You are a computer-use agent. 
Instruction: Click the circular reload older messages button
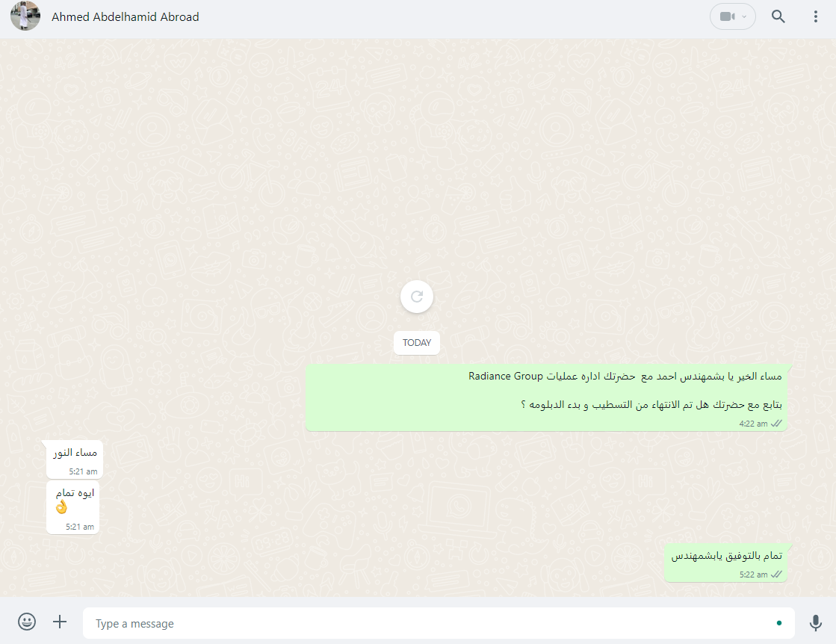click(x=416, y=297)
